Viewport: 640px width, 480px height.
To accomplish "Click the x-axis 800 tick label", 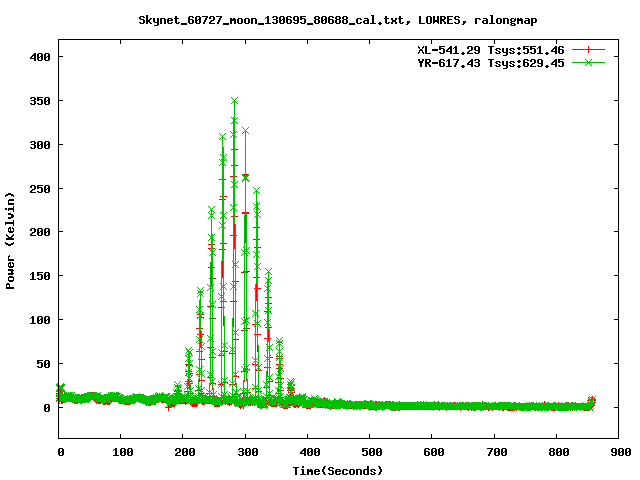I will click(558, 452).
